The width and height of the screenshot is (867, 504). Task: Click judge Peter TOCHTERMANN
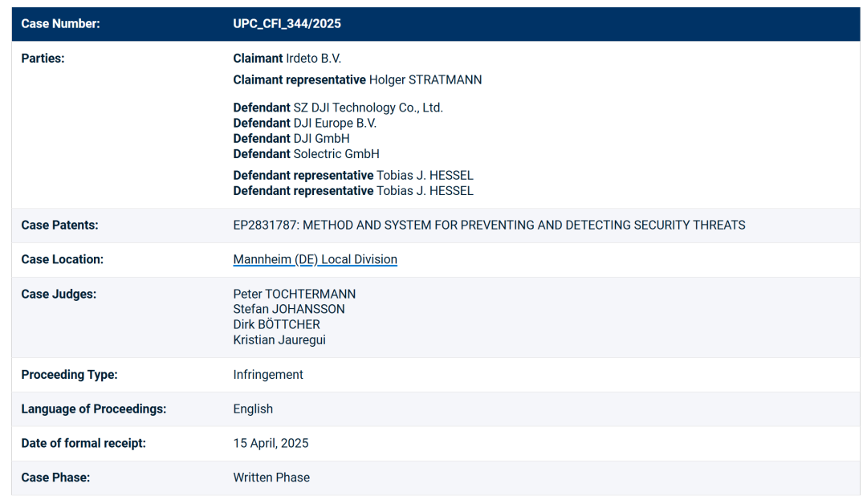click(x=294, y=294)
